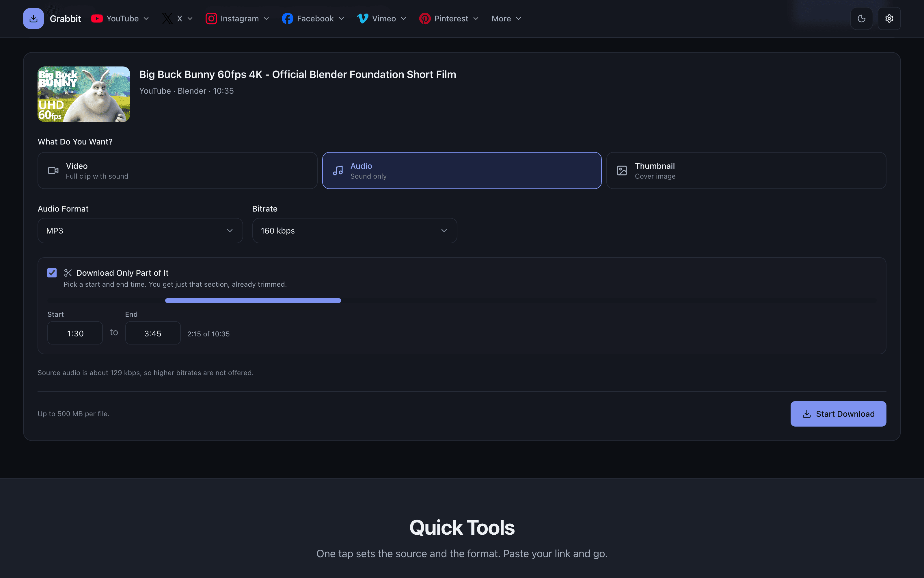Toggle dark mode with the moon icon
This screenshot has height=578, width=924.
point(861,18)
